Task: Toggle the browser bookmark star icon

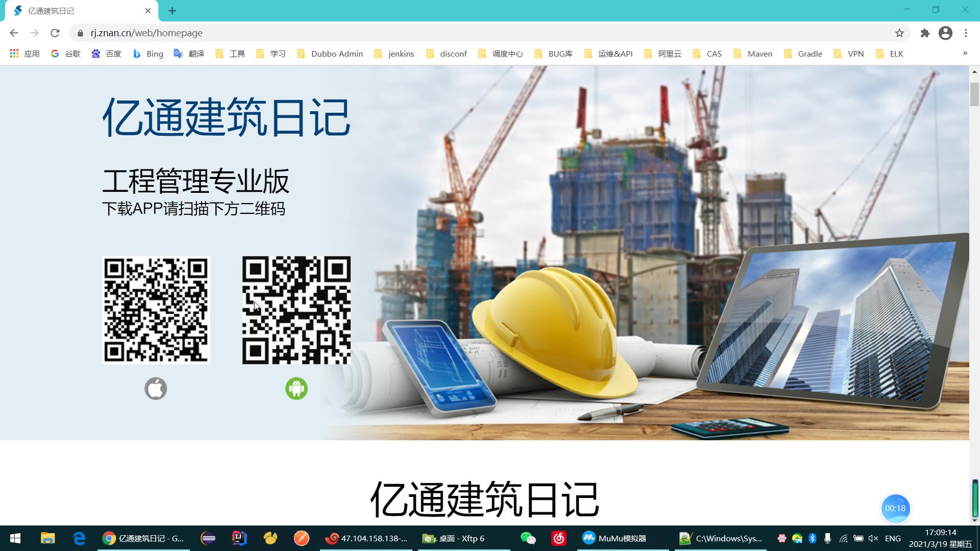Action: click(x=899, y=33)
